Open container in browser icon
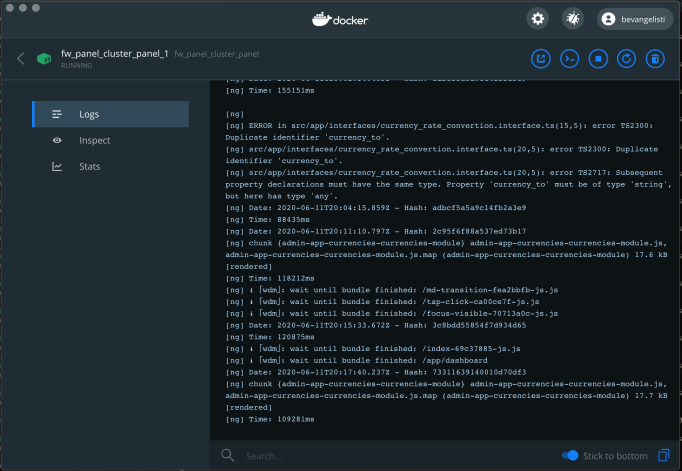The width and height of the screenshot is (682, 471). point(541,59)
